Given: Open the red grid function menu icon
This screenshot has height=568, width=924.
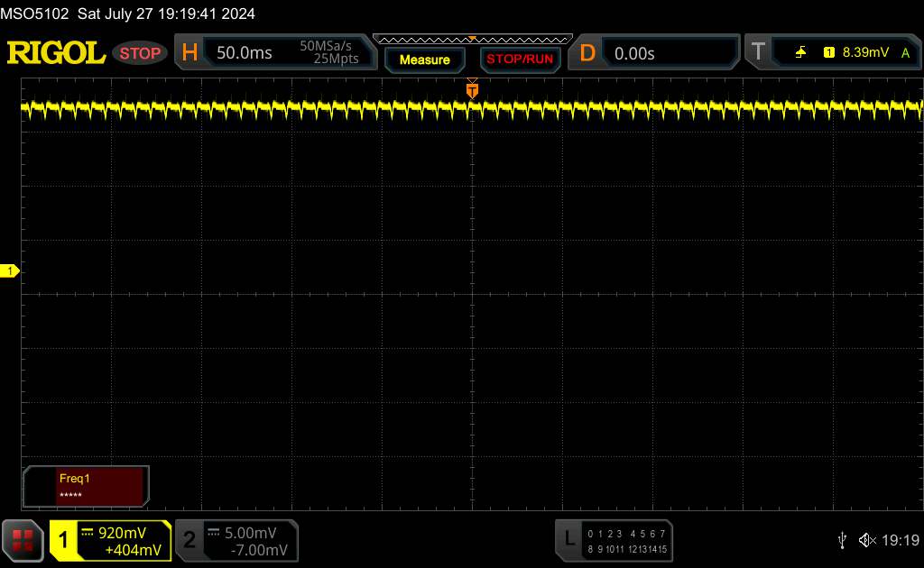Looking at the screenshot, I should click(23, 540).
